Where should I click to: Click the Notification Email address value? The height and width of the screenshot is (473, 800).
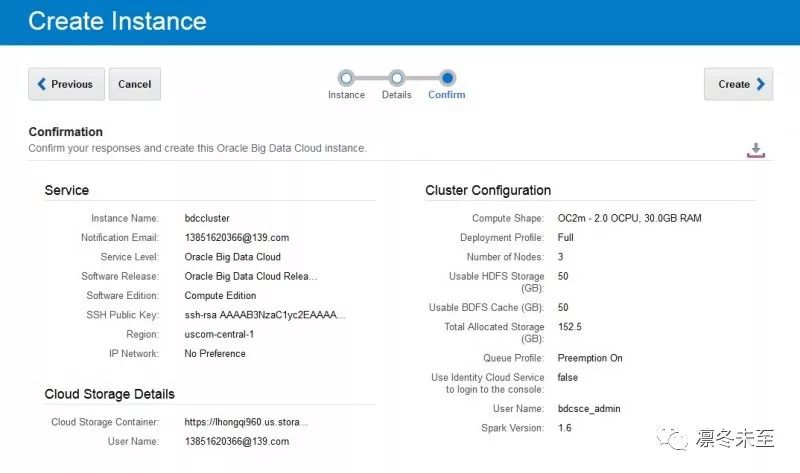[x=237, y=238]
